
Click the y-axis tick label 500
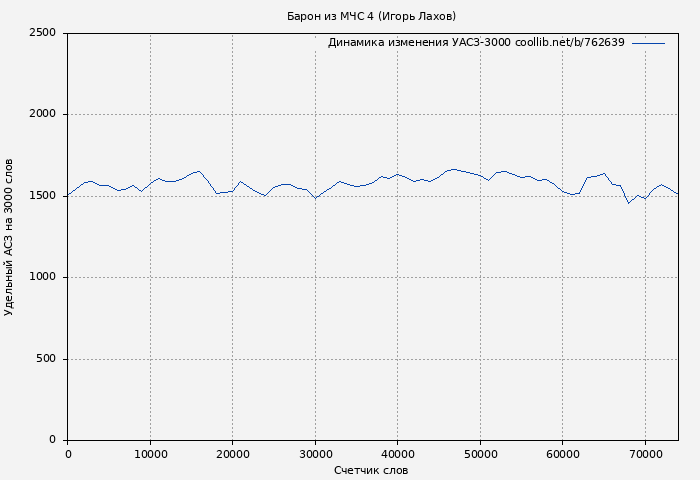[x=46, y=359]
